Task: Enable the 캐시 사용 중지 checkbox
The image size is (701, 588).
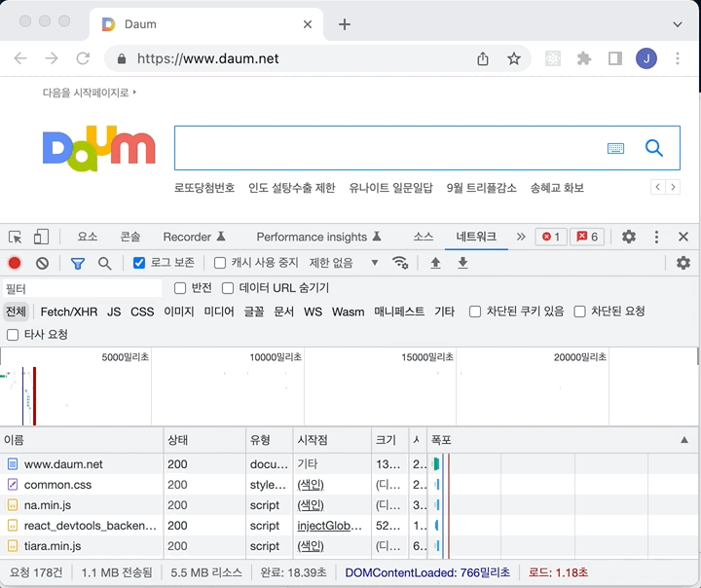Action: point(219,263)
